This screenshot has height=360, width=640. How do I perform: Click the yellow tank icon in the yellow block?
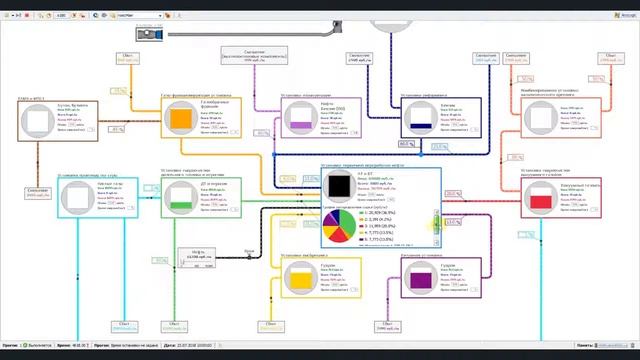point(301,278)
